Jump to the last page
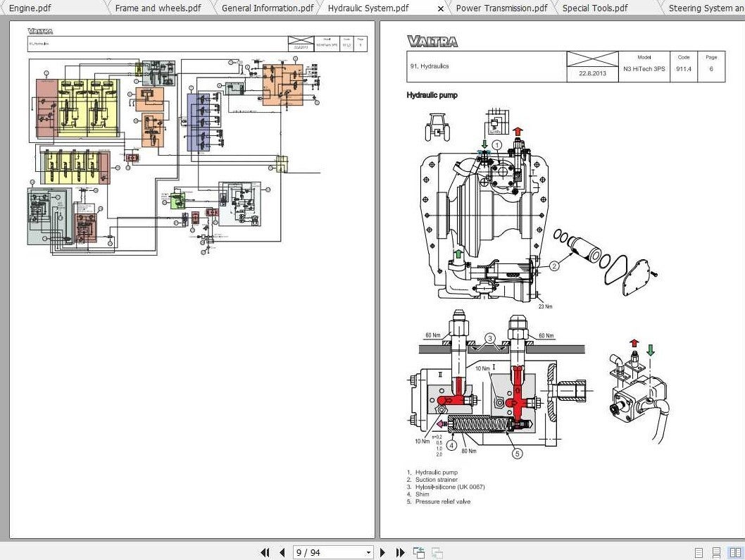 coord(400,552)
